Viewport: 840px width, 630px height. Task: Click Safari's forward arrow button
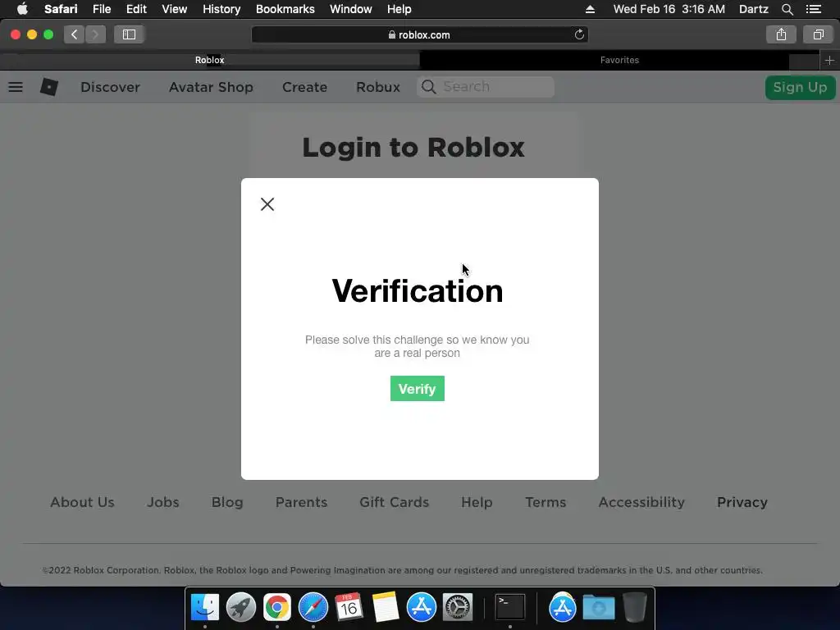[95, 34]
